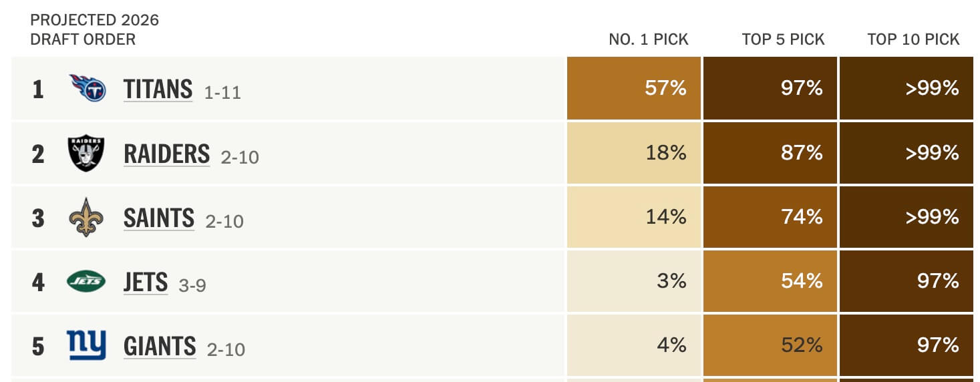This screenshot has height=382, width=980.
Task: Follow the Saints team link
Action: point(159,218)
